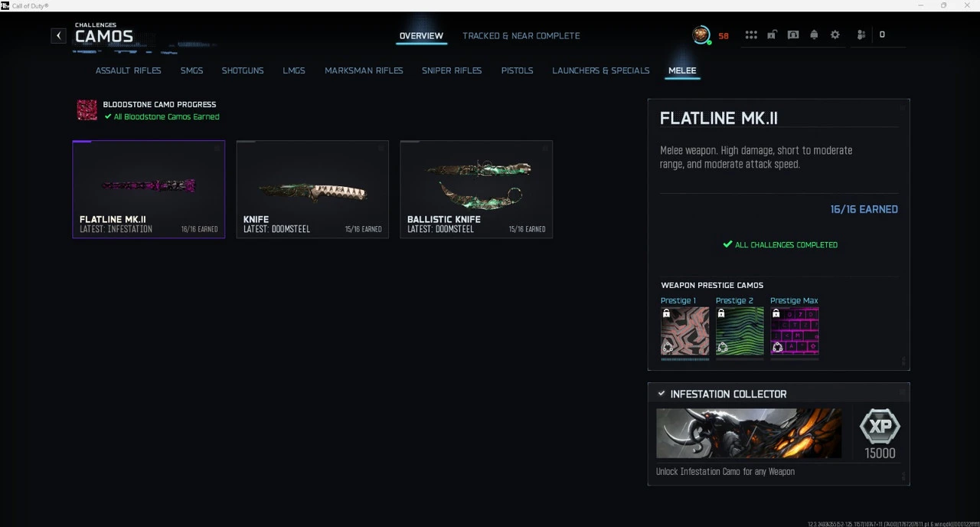Click Latest: Infestation on the Flatline card

(116, 229)
